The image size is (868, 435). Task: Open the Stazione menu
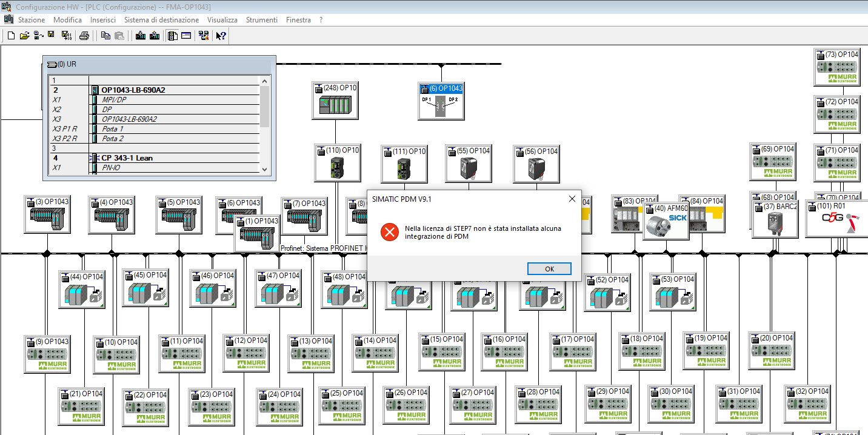pos(32,20)
